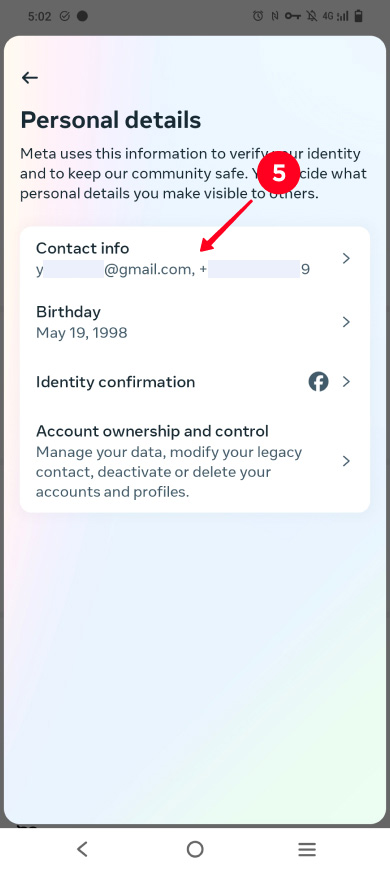The width and height of the screenshot is (390, 870).
Task: Tap the red number 5 badge
Action: click(x=279, y=174)
